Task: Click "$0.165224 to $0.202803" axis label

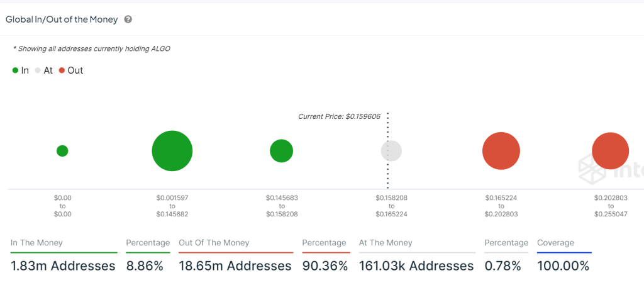Action: (501, 206)
